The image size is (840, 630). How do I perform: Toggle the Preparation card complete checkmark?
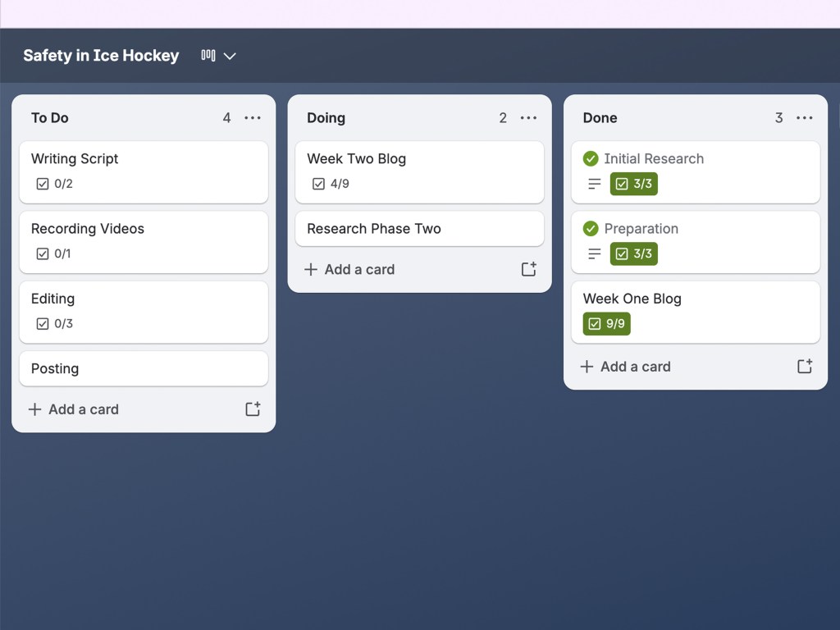click(591, 229)
